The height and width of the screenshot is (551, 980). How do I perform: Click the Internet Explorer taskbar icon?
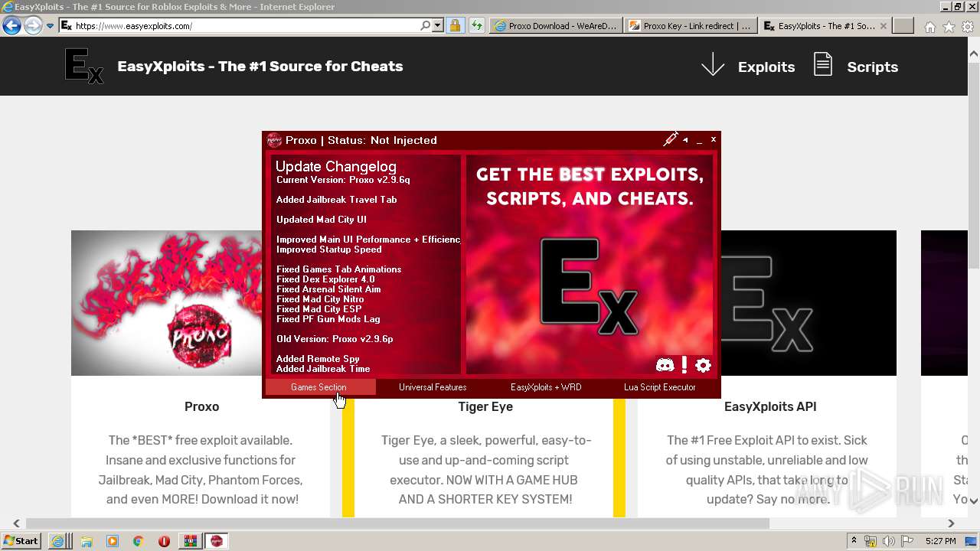[57, 540]
